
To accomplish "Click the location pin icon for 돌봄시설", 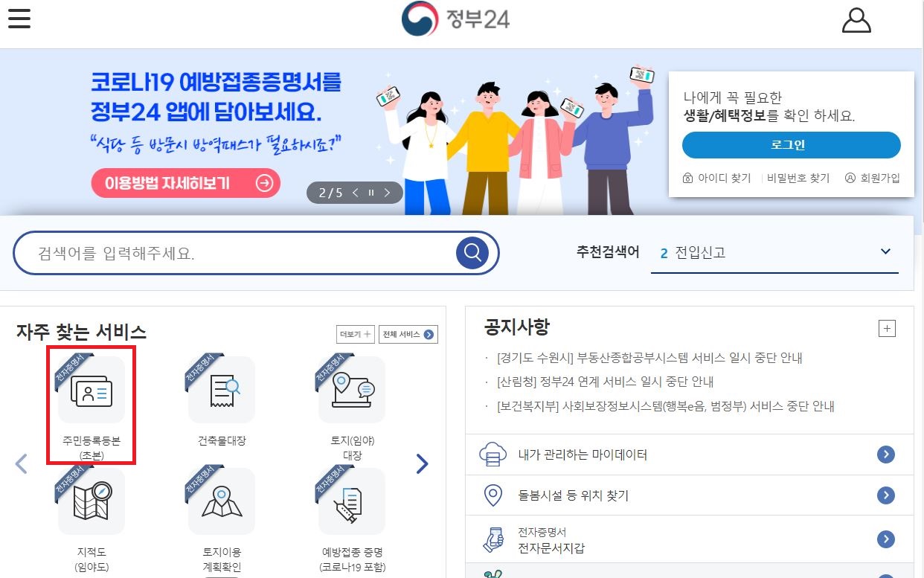I will pyautogui.click(x=493, y=494).
